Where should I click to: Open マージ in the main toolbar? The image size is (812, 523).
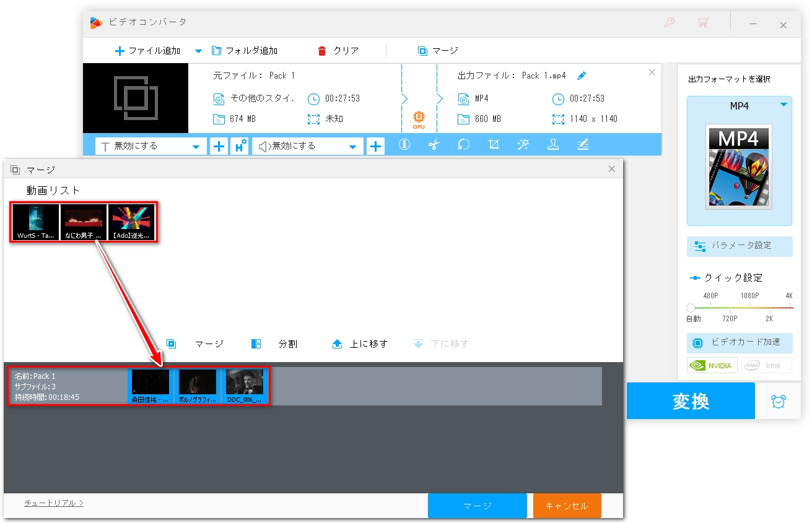[x=438, y=51]
